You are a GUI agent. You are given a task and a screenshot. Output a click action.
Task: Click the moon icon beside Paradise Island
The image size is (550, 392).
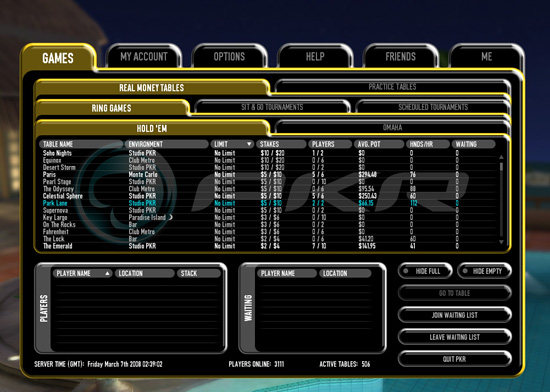170,217
